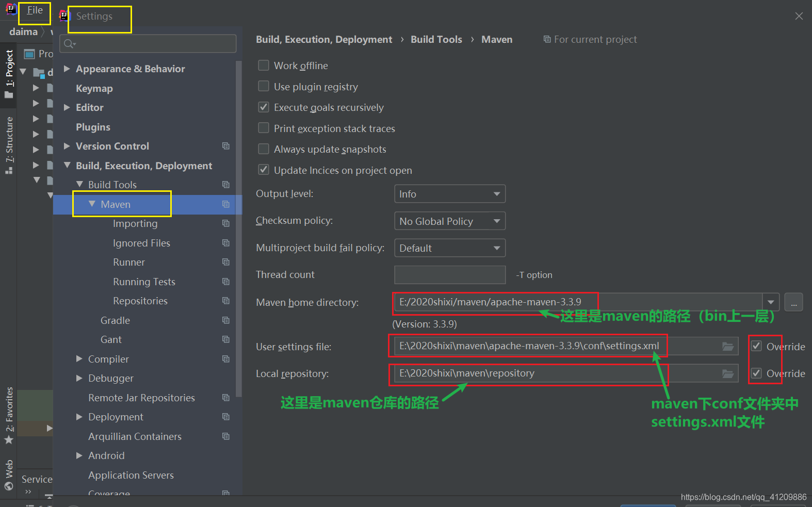Click project-level icon next to Running Tests
The width and height of the screenshot is (812, 507).
(226, 282)
